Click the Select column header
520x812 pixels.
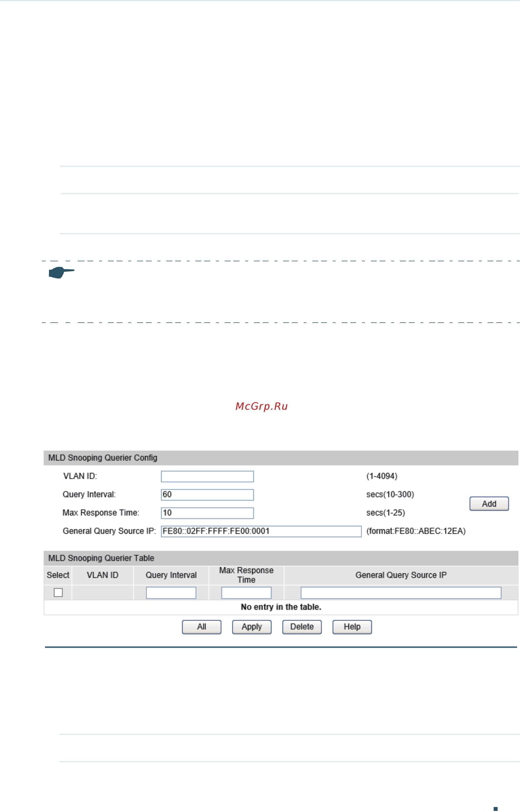(x=58, y=575)
